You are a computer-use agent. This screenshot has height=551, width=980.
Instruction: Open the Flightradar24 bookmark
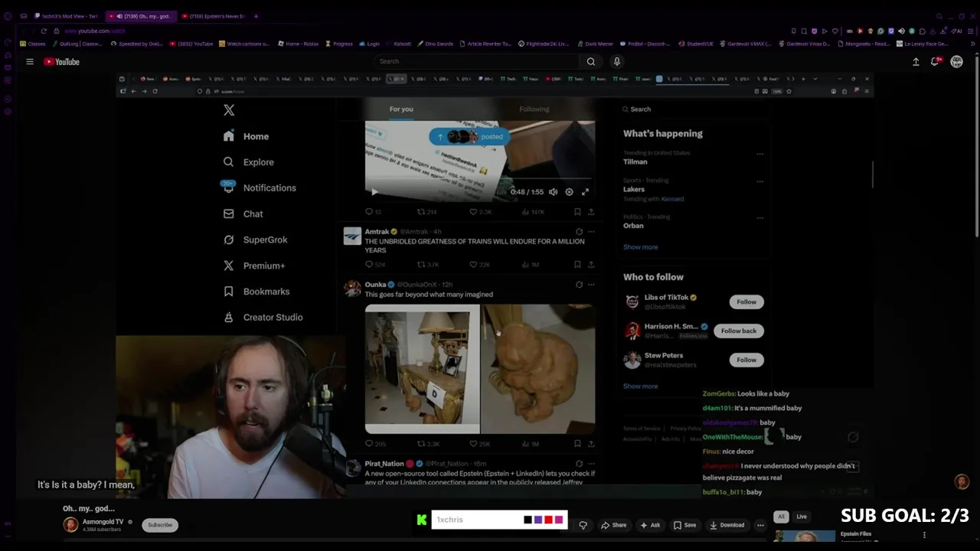[x=544, y=44]
